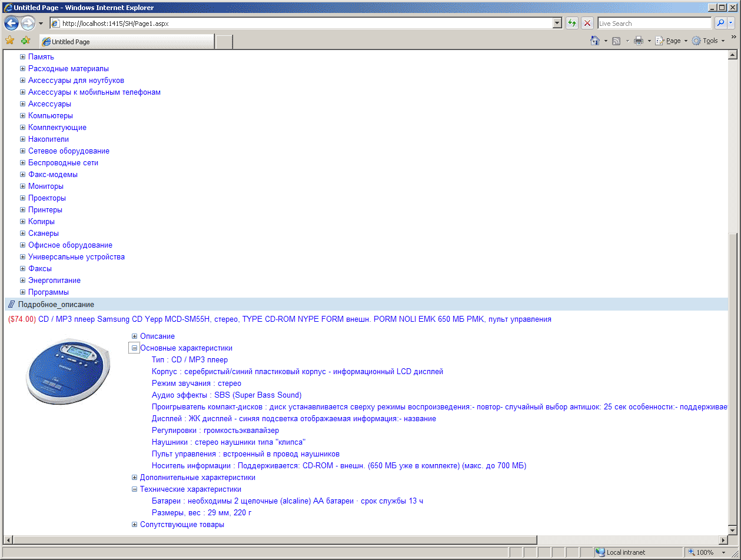Open the Факс-модемы category
This screenshot has width=741, height=560.
point(53,175)
